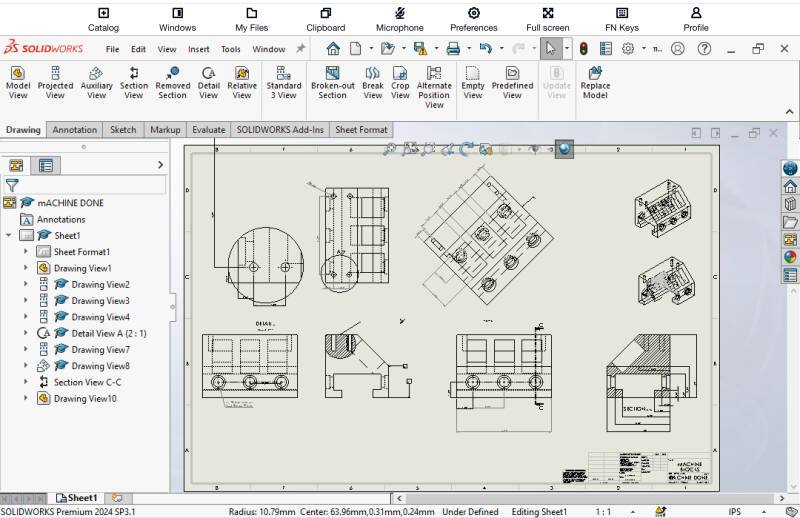Select the Auxiliary View tool
Screen dimensions: 800x518
click(x=97, y=80)
